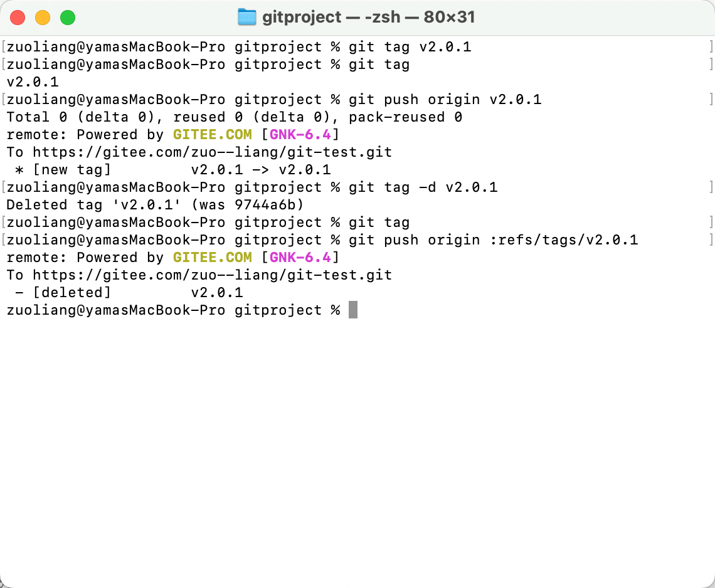The height and width of the screenshot is (588, 715).
Task: Click the 'git push origin v2.0.1' command
Action: 445,100
